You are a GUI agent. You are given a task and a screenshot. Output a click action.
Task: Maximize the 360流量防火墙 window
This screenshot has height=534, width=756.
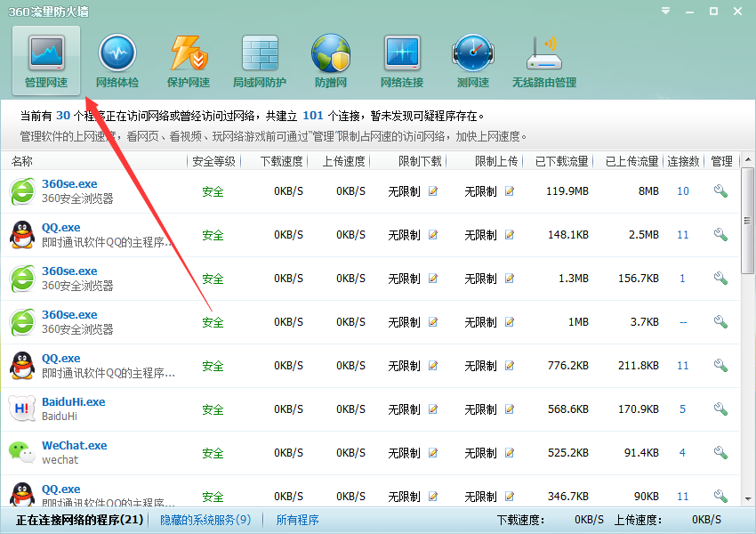pyautogui.click(x=713, y=11)
